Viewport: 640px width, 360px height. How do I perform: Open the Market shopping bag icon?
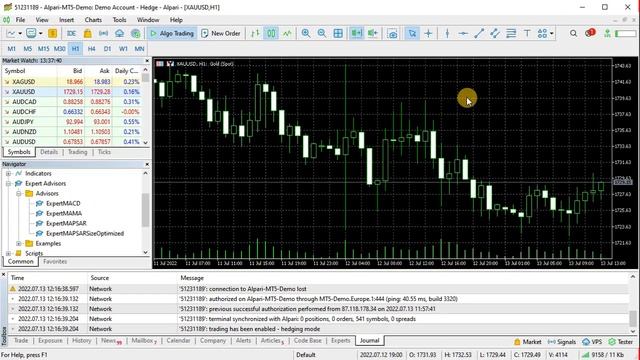pos(87,33)
